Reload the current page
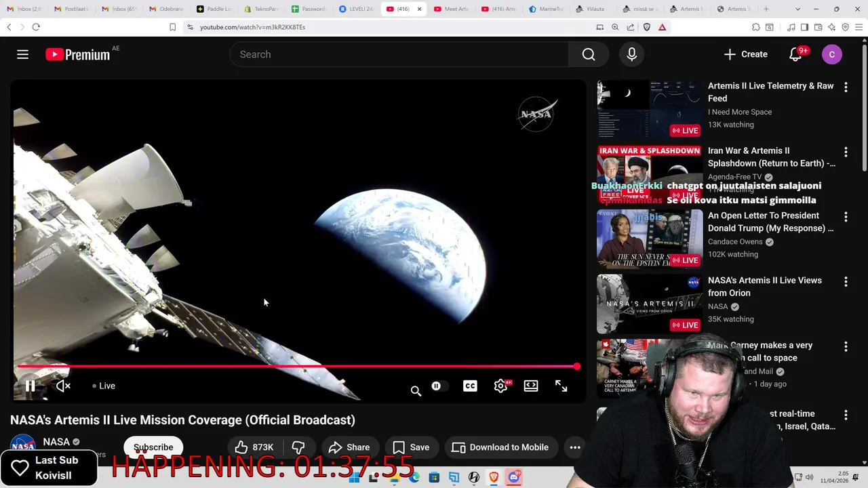 [36, 27]
